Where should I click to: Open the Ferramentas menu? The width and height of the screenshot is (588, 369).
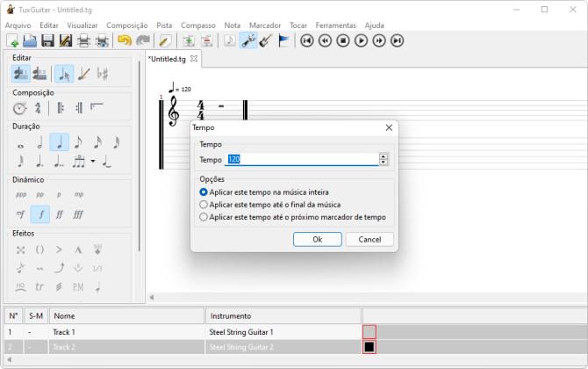(x=336, y=25)
